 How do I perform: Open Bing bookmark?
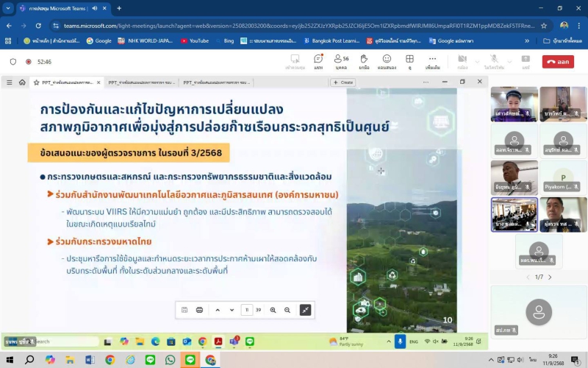pyautogui.click(x=225, y=41)
